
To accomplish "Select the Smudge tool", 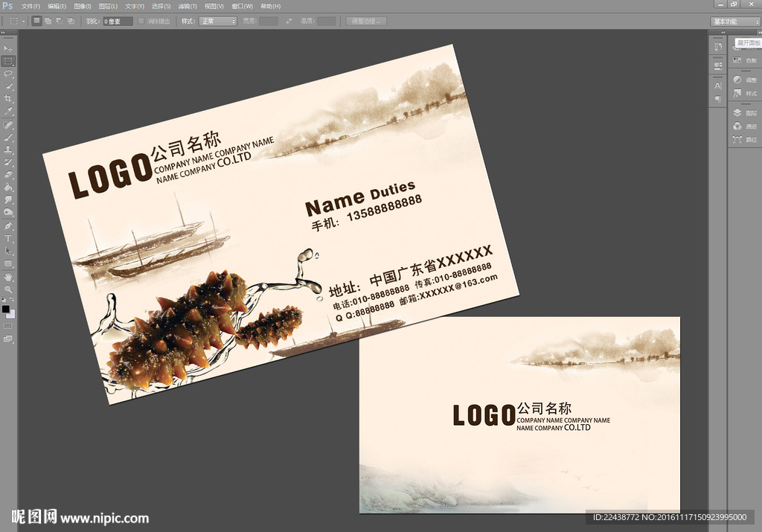I will pyautogui.click(x=8, y=199).
